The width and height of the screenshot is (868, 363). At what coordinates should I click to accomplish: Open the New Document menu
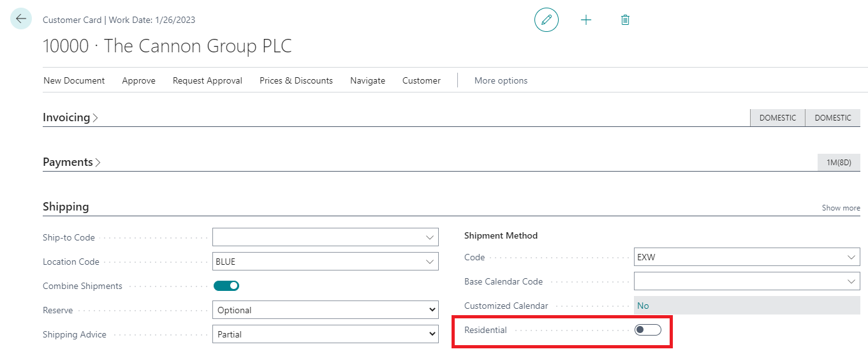[x=74, y=80]
